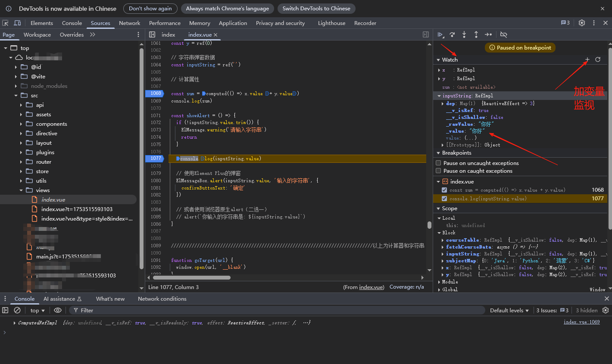Open the top context selector dropdown
Image resolution: width=612 pixels, height=364 pixels.
pos(37,310)
